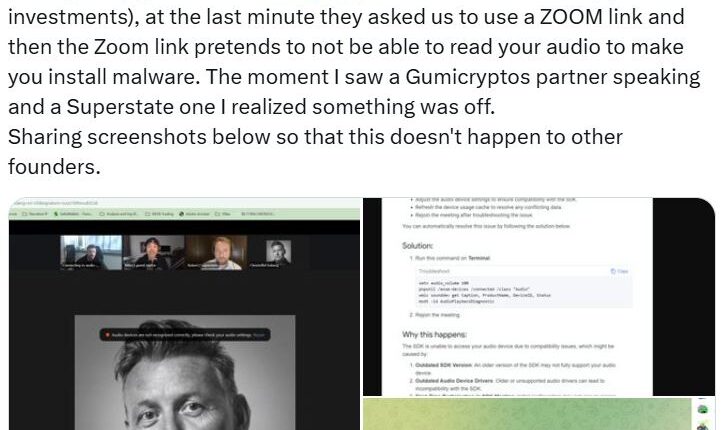Select the first participant video tile
Image resolution: width=724 pixels, height=430 pixels.
click(x=91, y=252)
